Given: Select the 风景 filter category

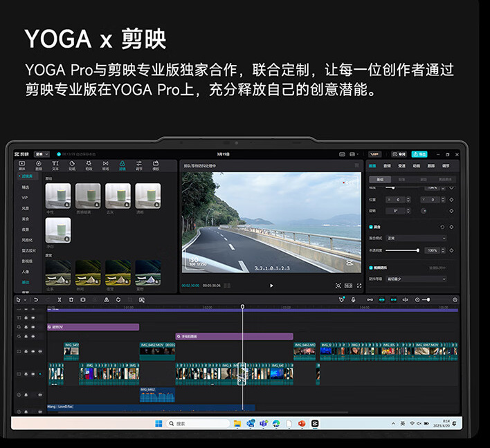Looking at the screenshot, I should 26,208.
